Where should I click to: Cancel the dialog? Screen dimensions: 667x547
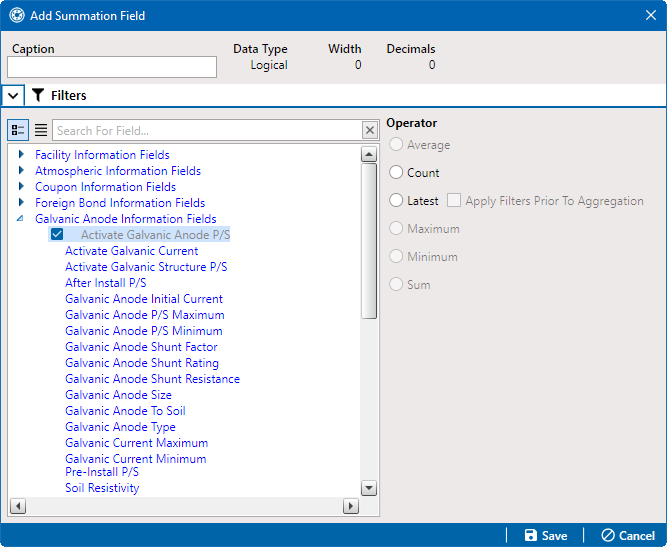pos(628,536)
